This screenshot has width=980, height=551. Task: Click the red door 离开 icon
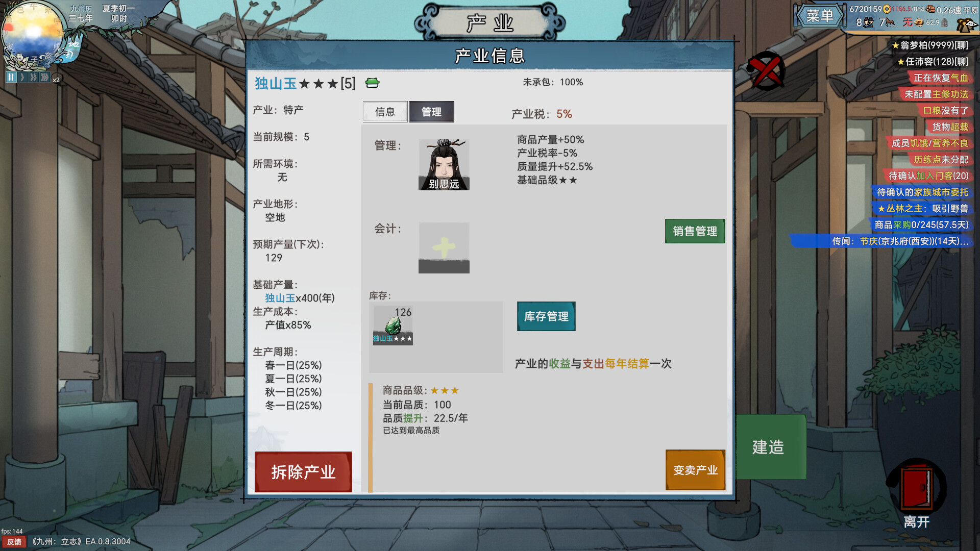(918, 490)
